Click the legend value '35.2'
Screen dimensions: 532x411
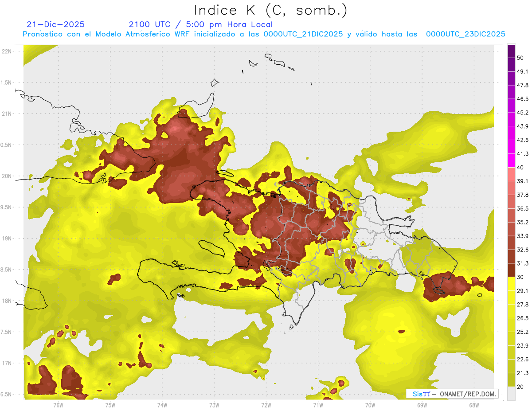(x=523, y=222)
